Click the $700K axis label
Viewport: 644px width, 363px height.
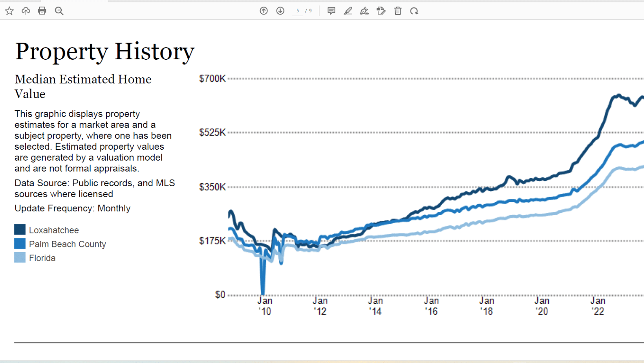(212, 79)
